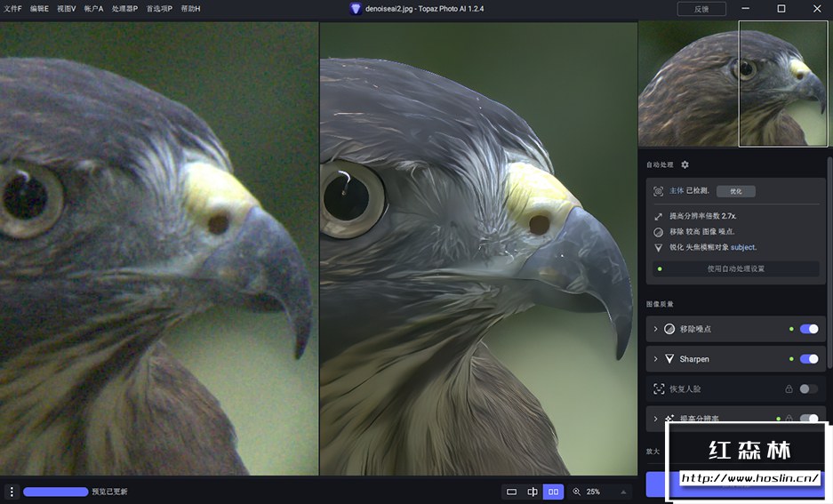833x504 pixels.
Task: Open the 处理器P menu
Action: click(x=124, y=9)
